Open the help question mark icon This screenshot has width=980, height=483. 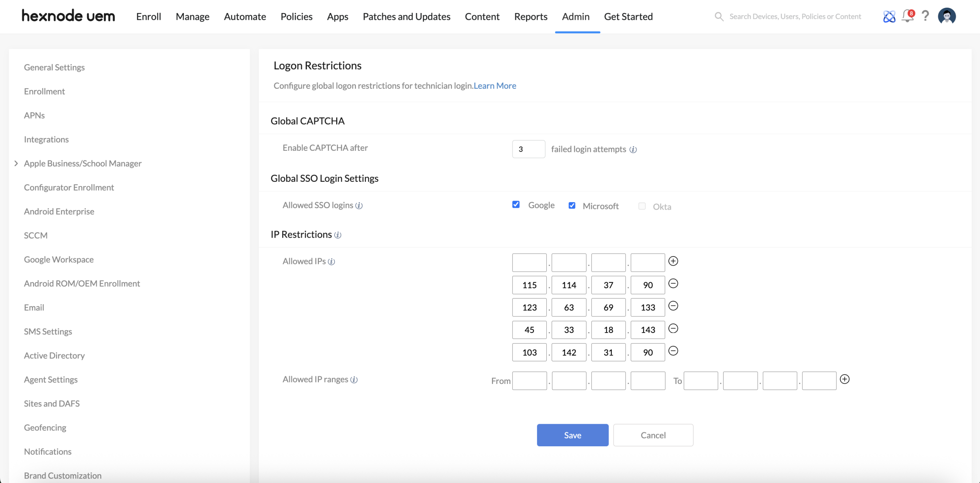pyautogui.click(x=926, y=16)
